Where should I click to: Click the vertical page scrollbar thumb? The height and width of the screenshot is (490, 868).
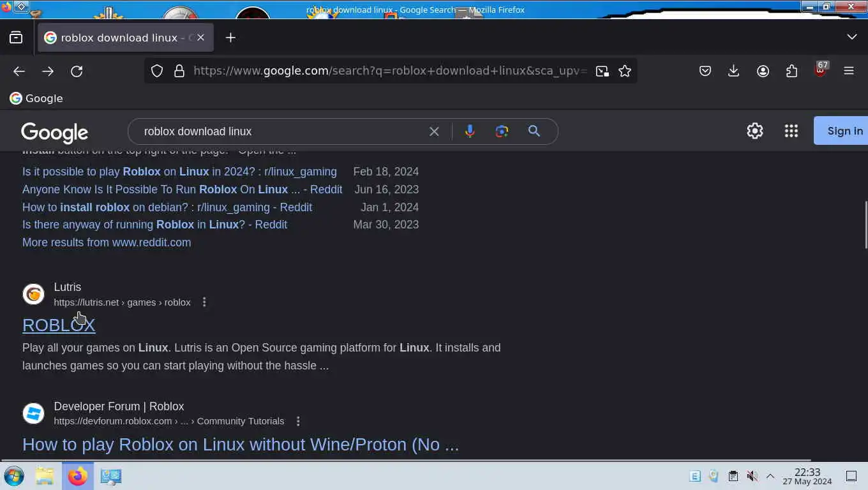coord(865,225)
